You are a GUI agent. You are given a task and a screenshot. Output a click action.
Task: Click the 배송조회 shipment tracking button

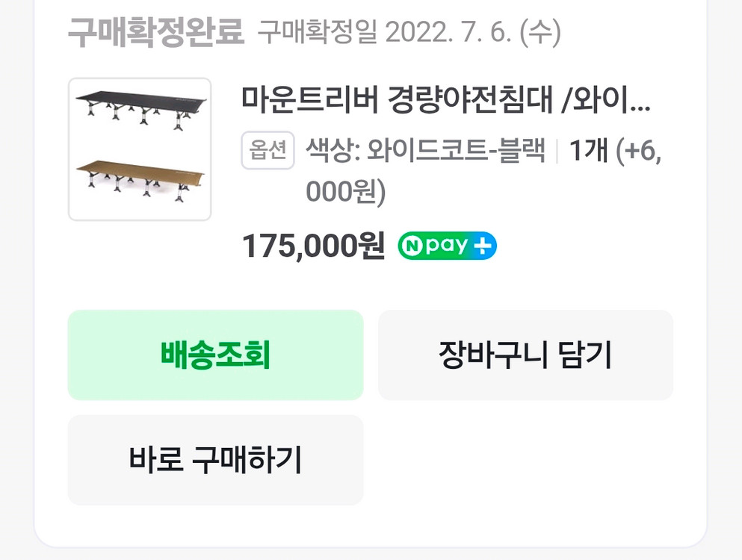click(x=215, y=355)
